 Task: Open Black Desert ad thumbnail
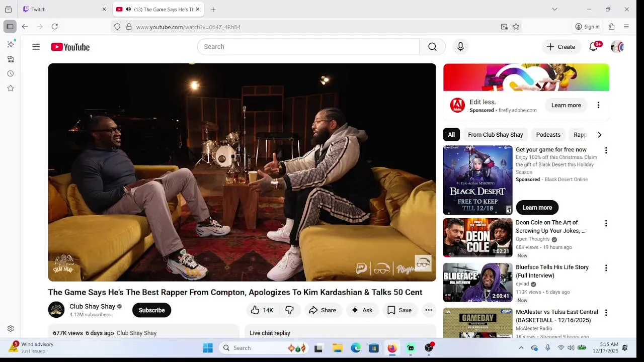pos(477,180)
